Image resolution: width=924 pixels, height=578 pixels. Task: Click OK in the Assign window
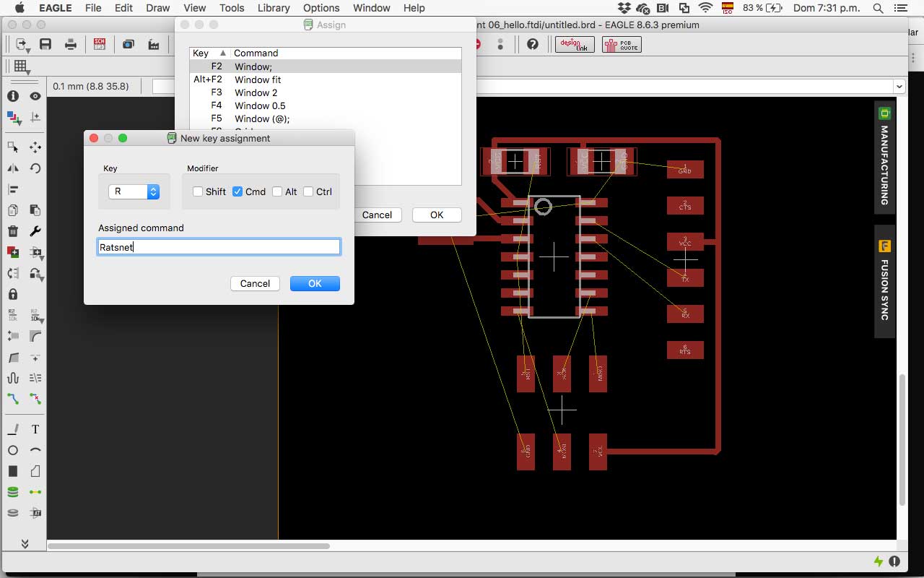(437, 215)
